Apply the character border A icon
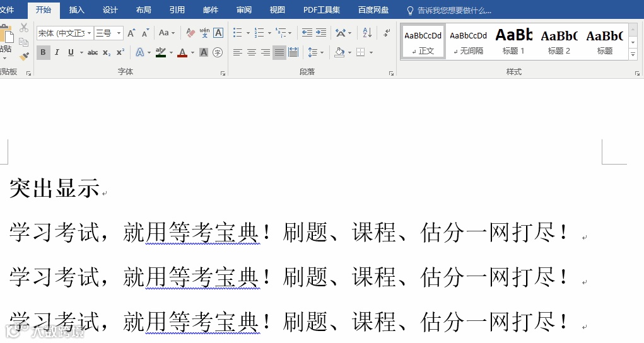The image size is (644, 343). pyautogui.click(x=218, y=33)
